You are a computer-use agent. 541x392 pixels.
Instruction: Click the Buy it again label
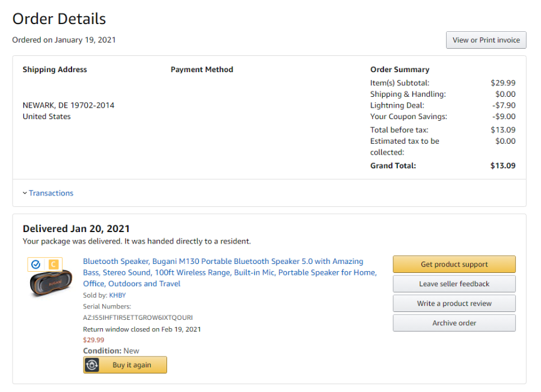point(132,365)
